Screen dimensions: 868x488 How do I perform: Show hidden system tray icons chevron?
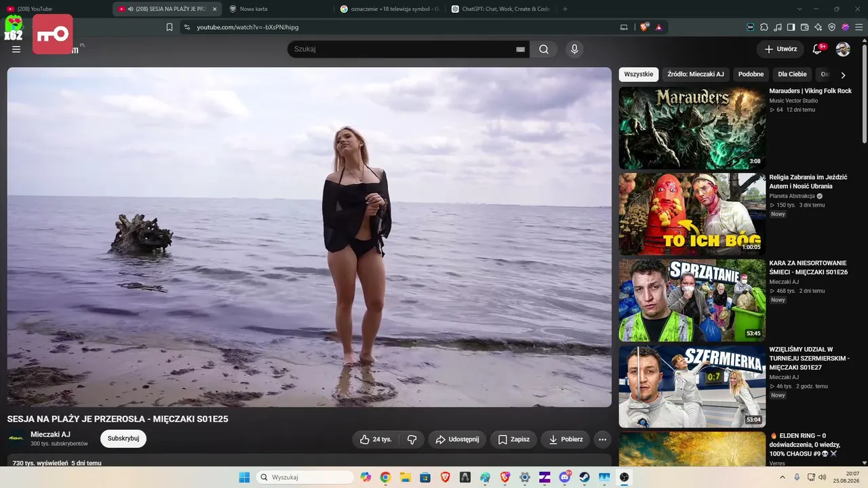coord(783,477)
